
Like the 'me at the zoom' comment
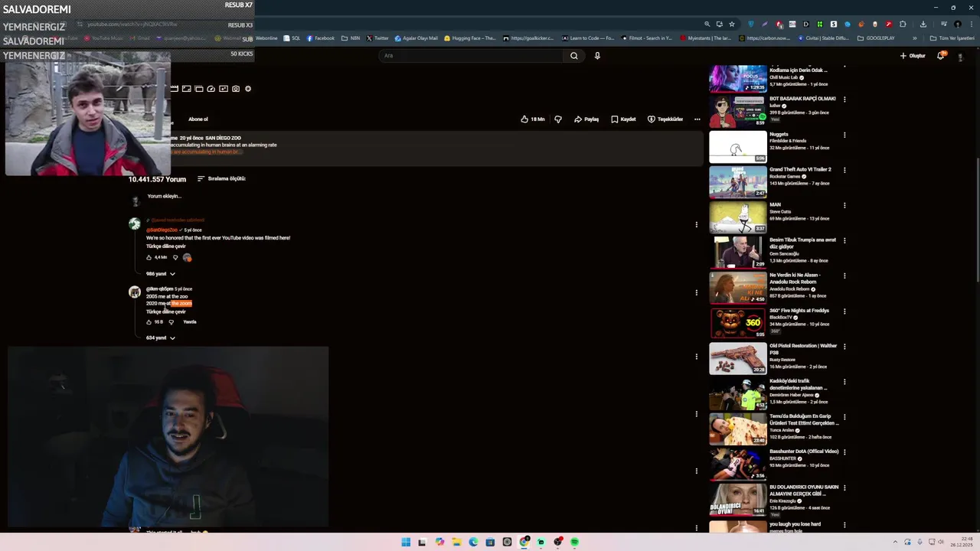[x=149, y=321]
